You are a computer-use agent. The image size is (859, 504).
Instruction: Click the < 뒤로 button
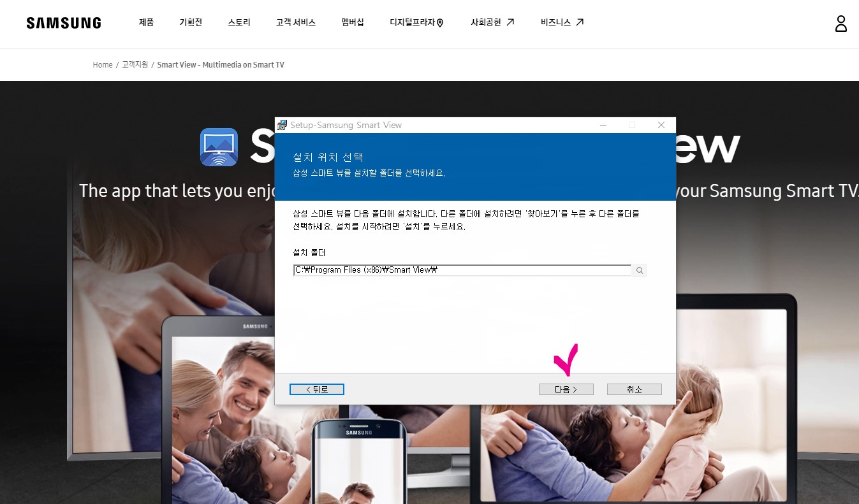[x=317, y=389]
